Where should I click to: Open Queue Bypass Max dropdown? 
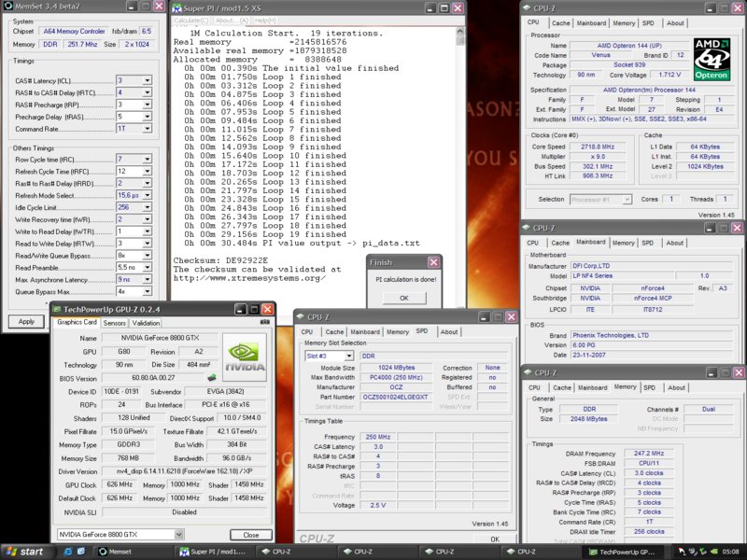(x=148, y=291)
